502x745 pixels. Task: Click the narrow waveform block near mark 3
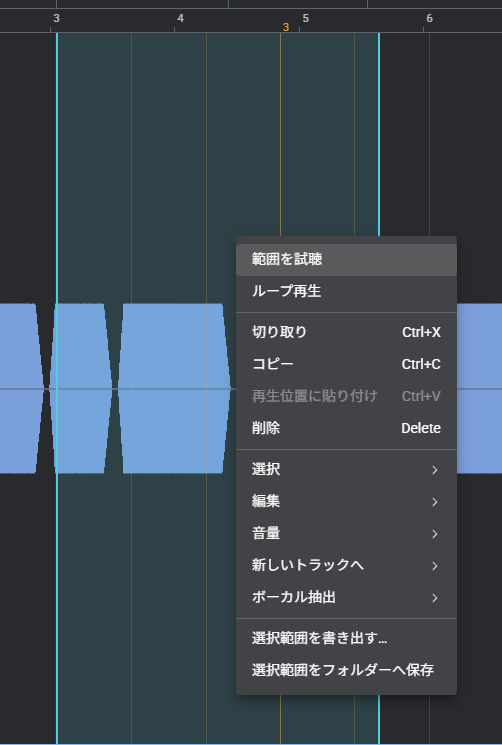coord(80,388)
